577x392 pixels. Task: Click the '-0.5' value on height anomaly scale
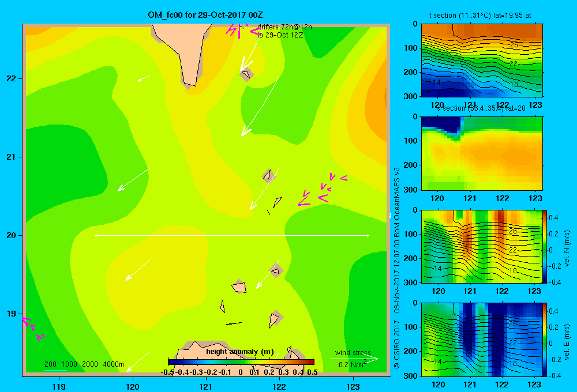pyautogui.click(x=167, y=372)
